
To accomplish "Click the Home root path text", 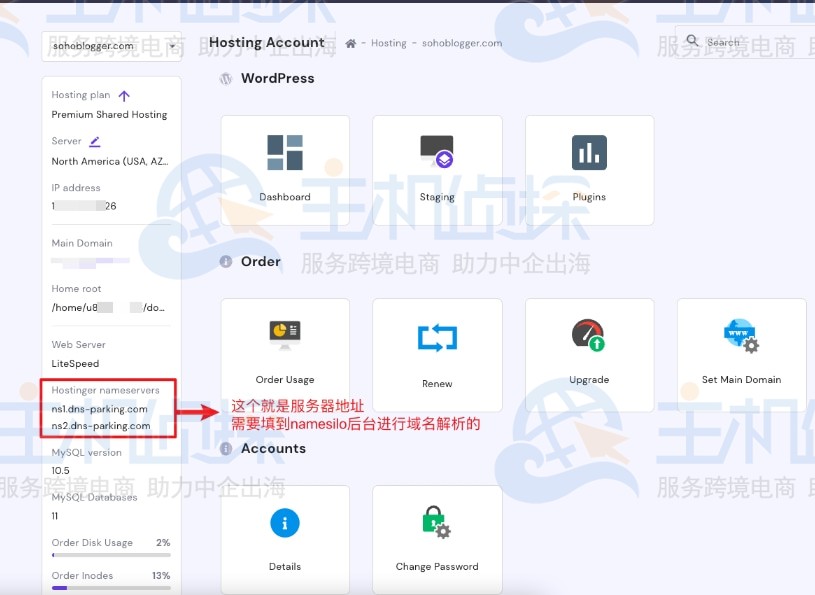I will click(x=108, y=308).
